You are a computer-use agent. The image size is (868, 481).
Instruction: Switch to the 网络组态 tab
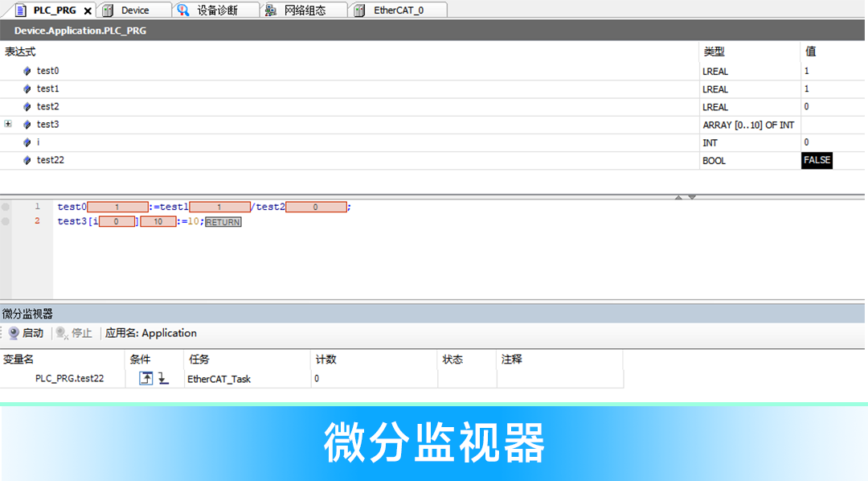click(x=304, y=10)
